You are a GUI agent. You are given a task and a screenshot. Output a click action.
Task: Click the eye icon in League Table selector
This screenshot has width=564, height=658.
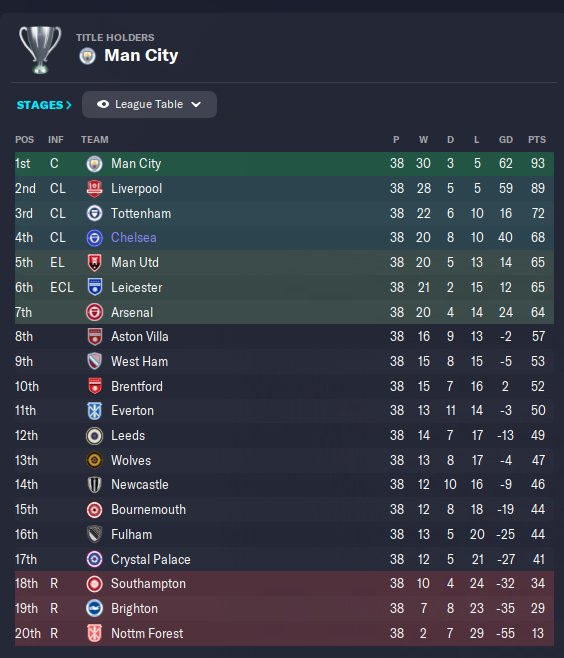103,104
